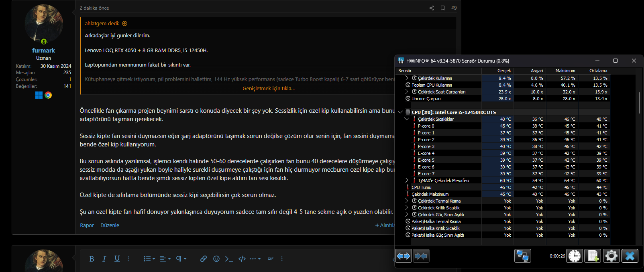Toggle Underline in the reply editor
The height and width of the screenshot is (272, 644).
tap(117, 259)
